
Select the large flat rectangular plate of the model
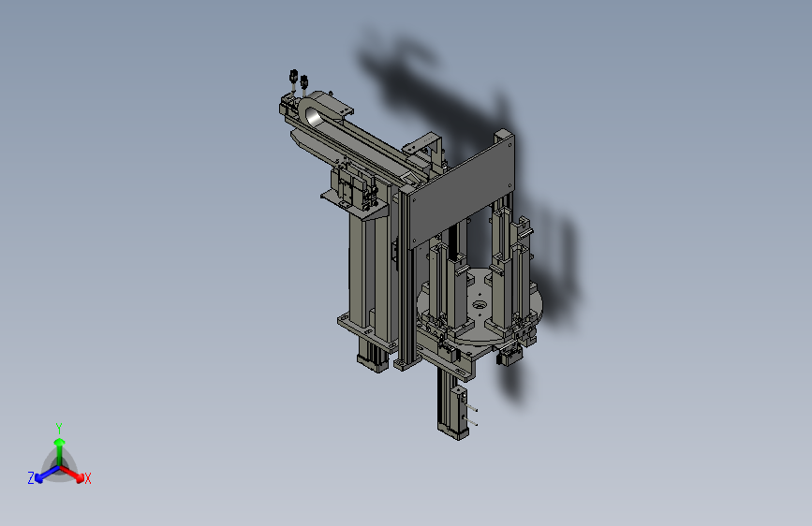click(461, 191)
